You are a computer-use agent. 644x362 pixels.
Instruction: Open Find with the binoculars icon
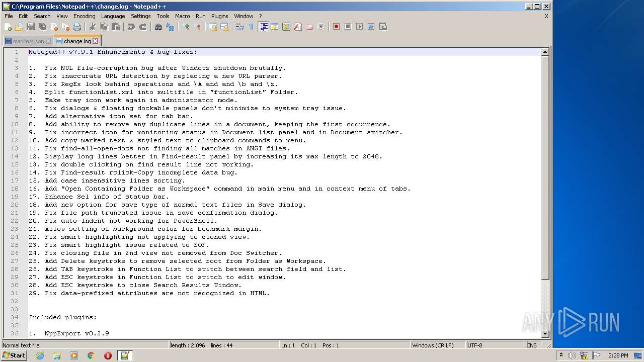point(158,27)
